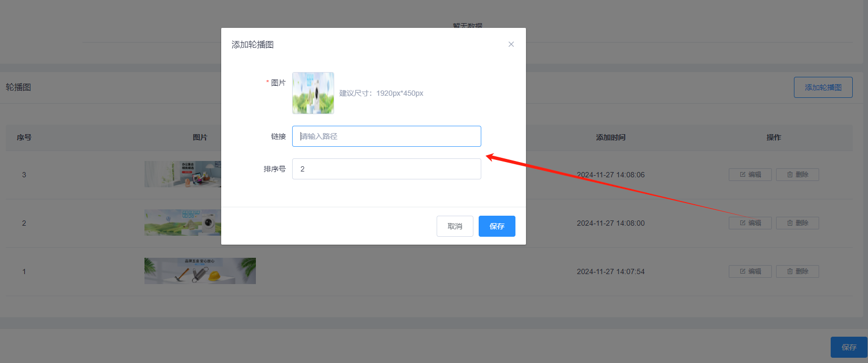Click the page-level 保存 button at bottom right
The image size is (868, 363).
849,347
